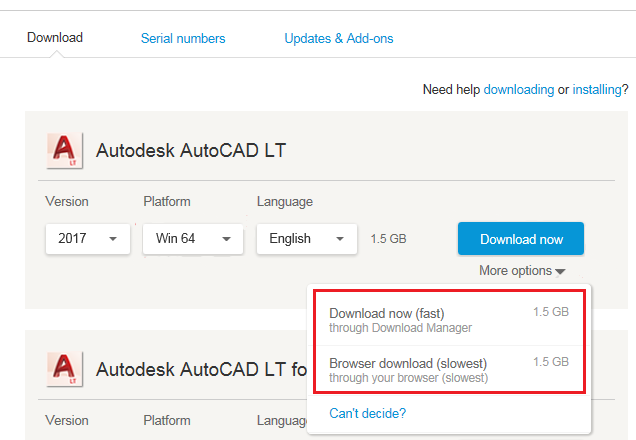The width and height of the screenshot is (636, 440).
Task: Switch to the Download tab
Action: (55, 38)
